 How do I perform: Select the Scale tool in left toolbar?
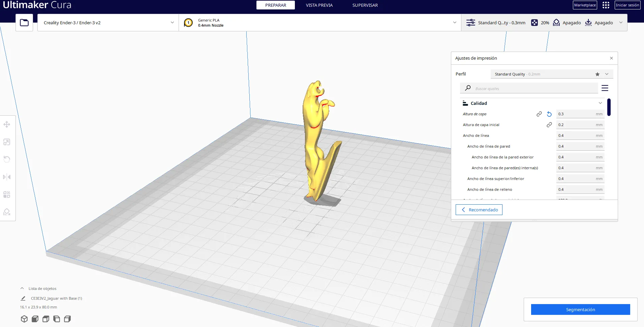click(7, 142)
